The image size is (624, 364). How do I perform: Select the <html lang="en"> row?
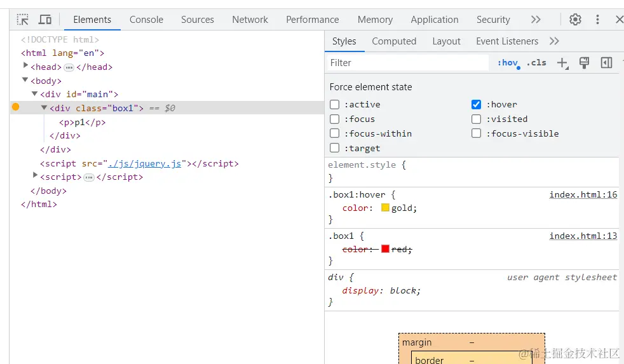(62, 53)
